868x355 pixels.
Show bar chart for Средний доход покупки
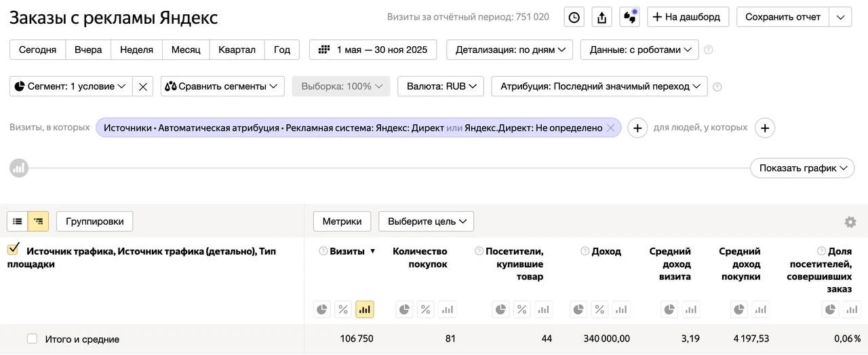pyautogui.click(x=761, y=310)
